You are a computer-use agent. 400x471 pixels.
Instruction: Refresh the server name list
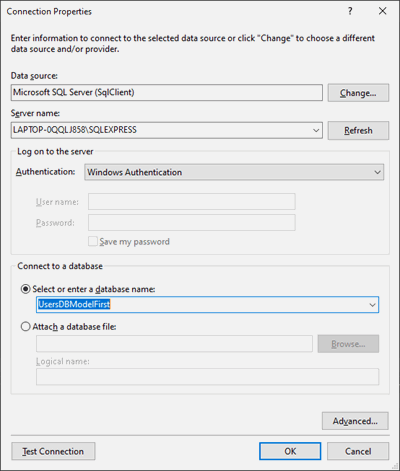(x=358, y=130)
